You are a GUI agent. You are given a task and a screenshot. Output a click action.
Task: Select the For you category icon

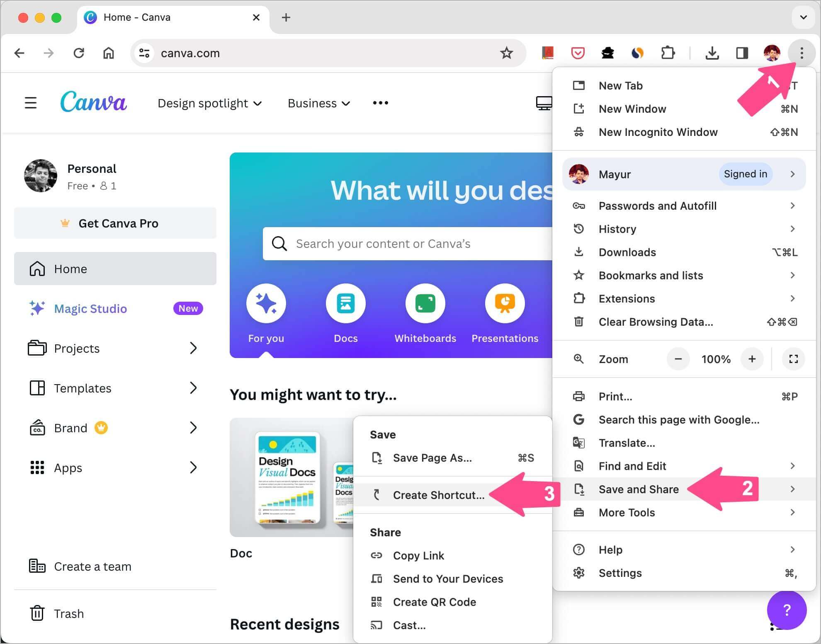point(266,303)
